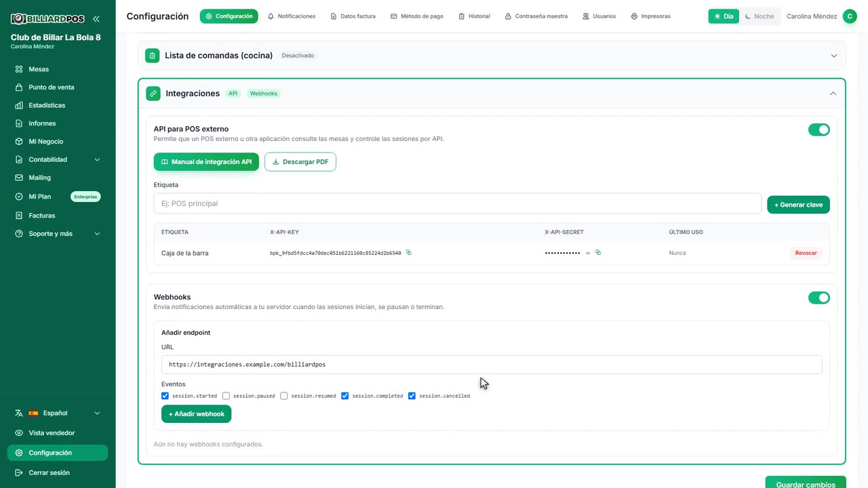The image size is (868, 488).
Task: Turn off the Webhooks switch
Action: (x=819, y=298)
